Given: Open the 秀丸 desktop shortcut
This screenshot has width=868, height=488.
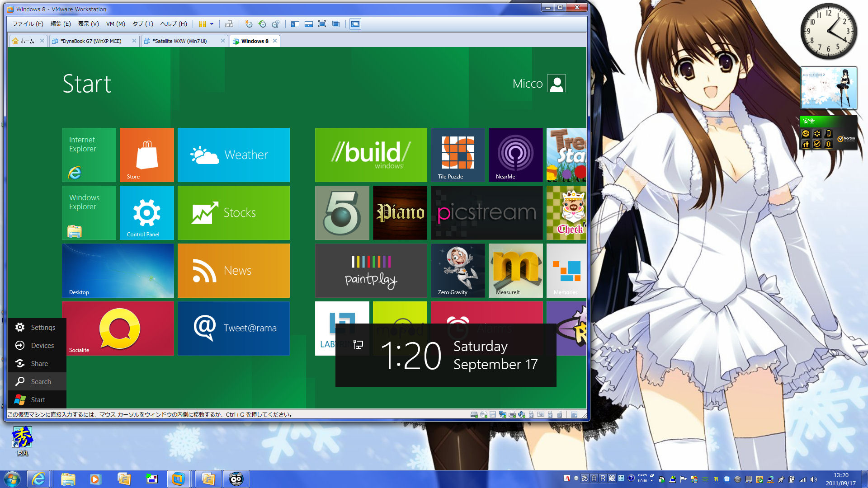Looking at the screenshot, I should [22, 441].
